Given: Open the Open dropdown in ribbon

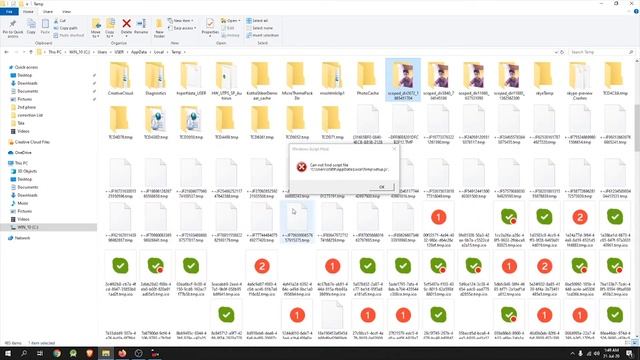Looking at the screenshot, I should click(x=230, y=20).
